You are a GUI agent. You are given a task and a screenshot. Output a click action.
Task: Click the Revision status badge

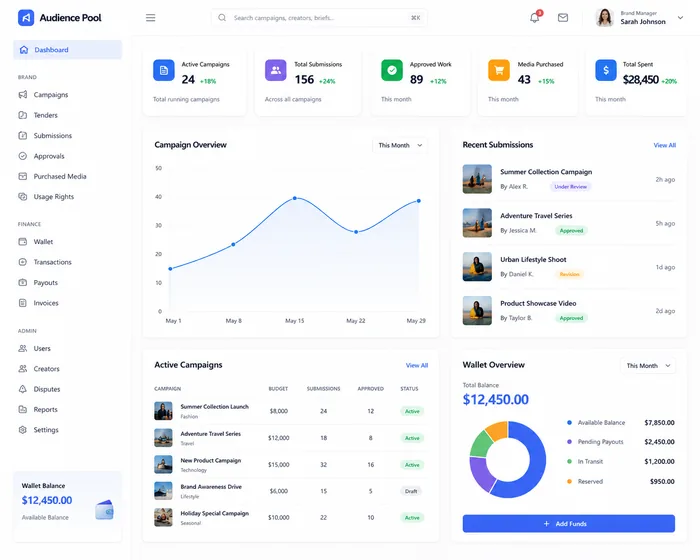570,274
